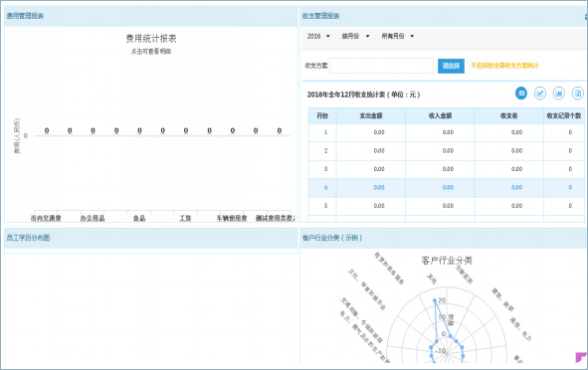Click the 客户行业分类（示例） panel header

[x=444, y=238]
